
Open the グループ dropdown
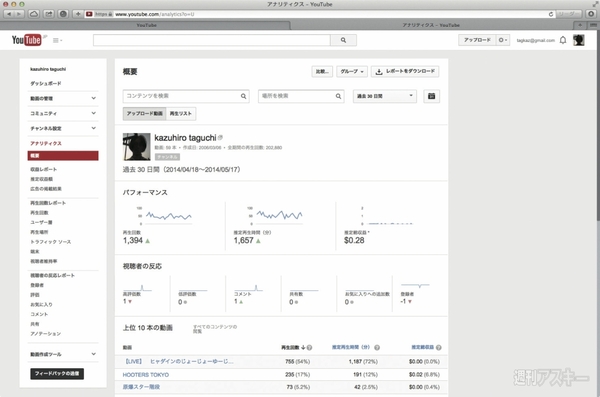point(352,72)
